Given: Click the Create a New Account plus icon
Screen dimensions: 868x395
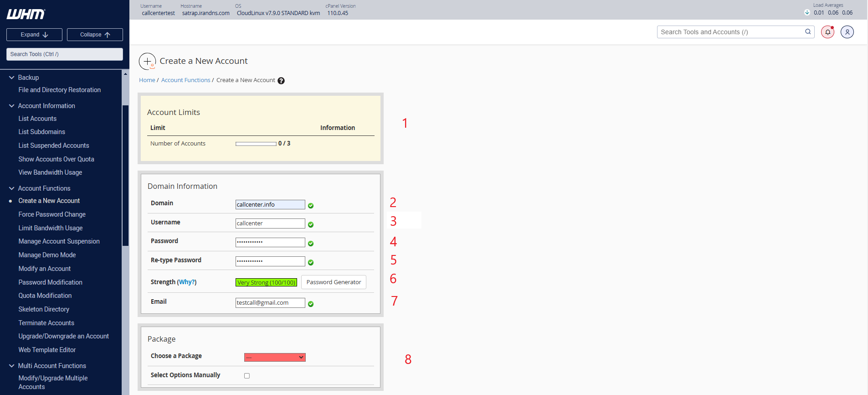Looking at the screenshot, I should pos(147,61).
